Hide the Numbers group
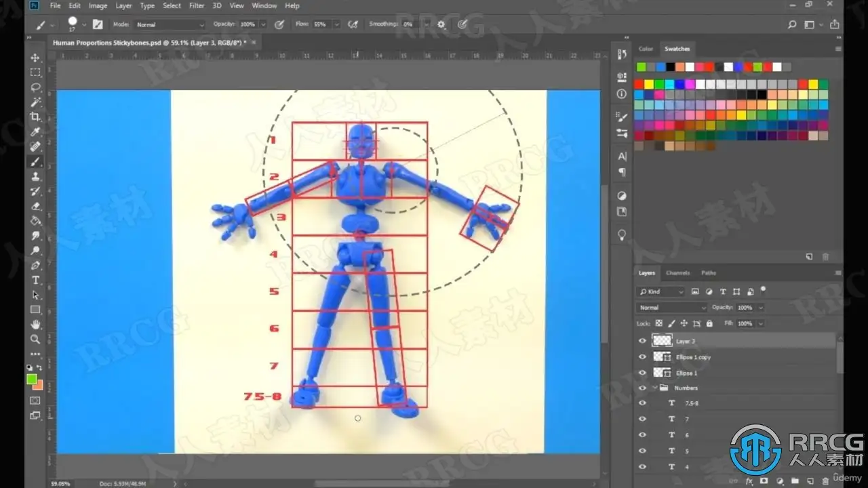 [642, 388]
